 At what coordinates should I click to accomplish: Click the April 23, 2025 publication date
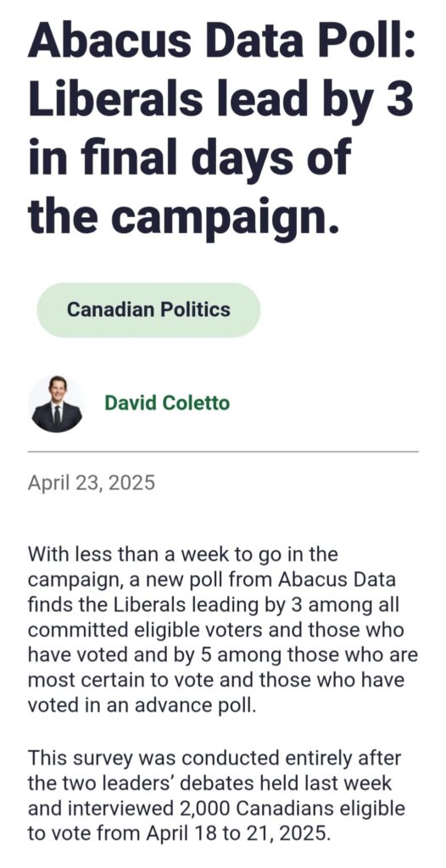(x=92, y=482)
